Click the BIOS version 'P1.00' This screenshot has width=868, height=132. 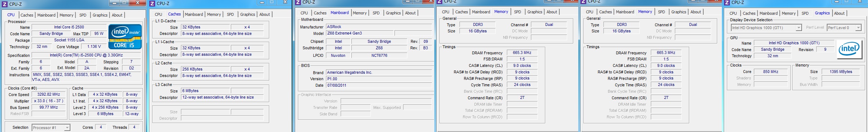379,79
